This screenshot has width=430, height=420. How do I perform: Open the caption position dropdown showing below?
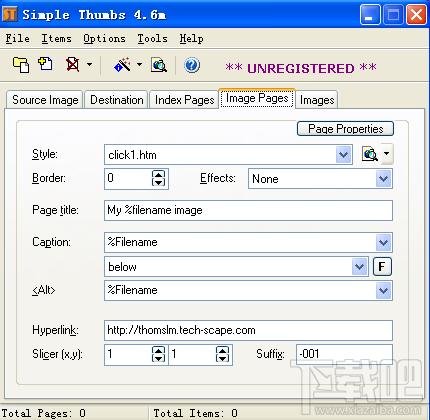pyautogui.click(x=359, y=267)
